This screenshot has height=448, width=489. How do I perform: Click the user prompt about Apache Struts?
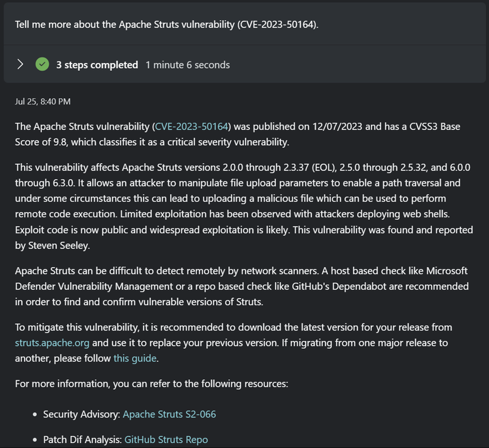click(167, 24)
